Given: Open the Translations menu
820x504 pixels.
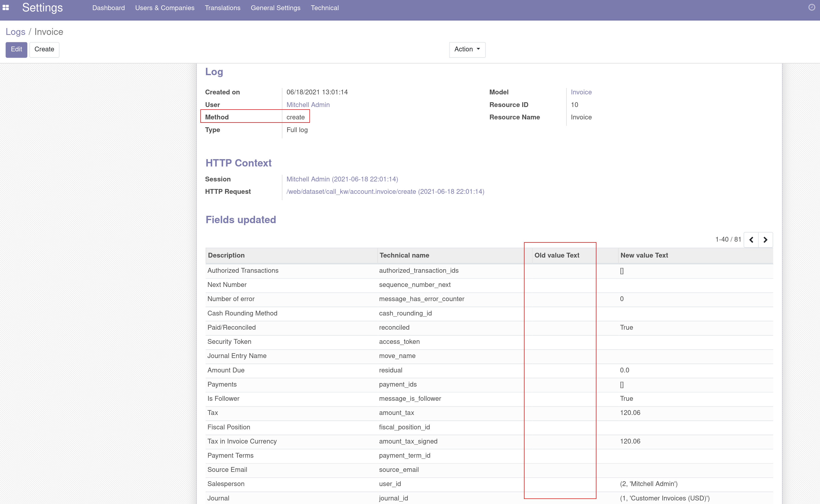Looking at the screenshot, I should click(223, 8).
